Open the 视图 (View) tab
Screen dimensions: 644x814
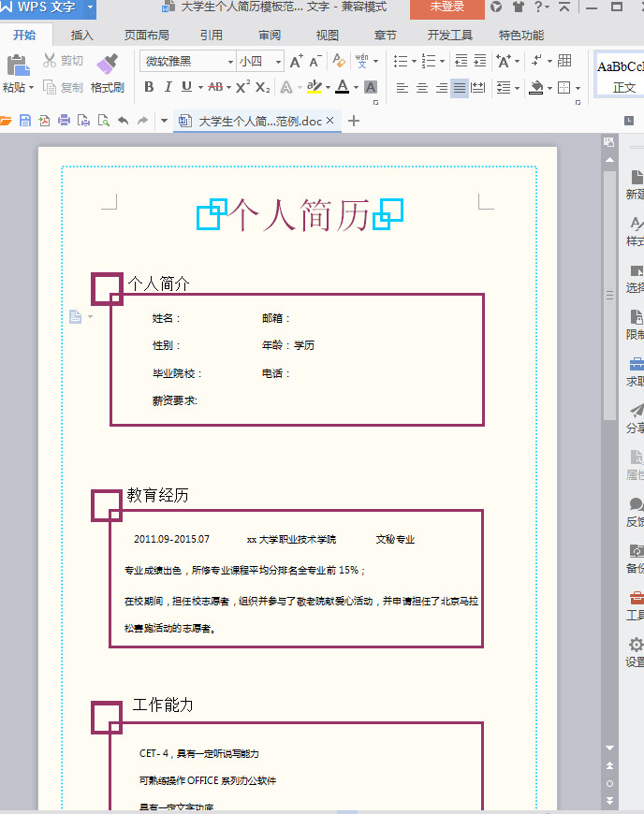point(328,36)
